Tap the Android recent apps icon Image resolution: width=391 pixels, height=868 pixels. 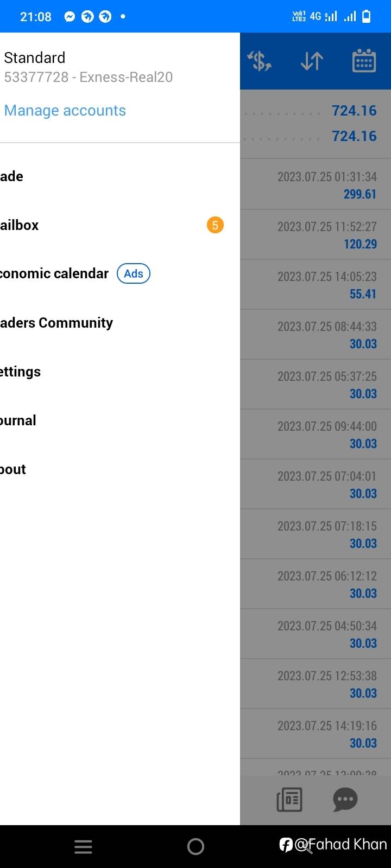tap(83, 847)
